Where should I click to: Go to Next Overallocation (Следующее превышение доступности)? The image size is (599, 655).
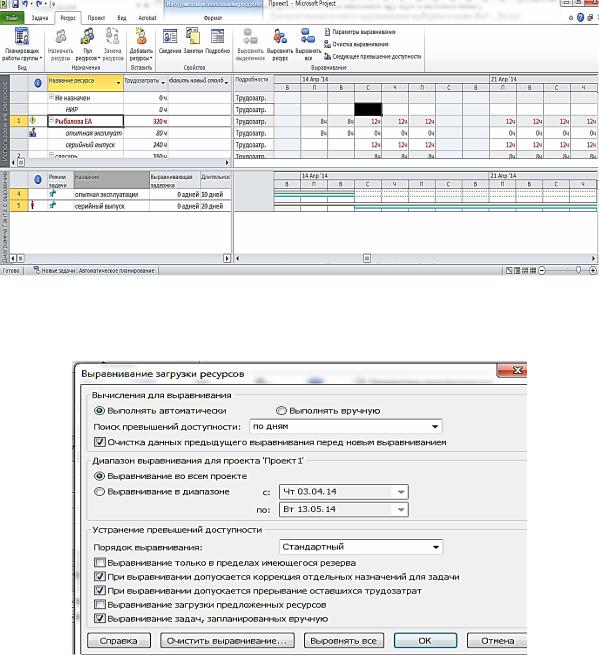pos(373,56)
